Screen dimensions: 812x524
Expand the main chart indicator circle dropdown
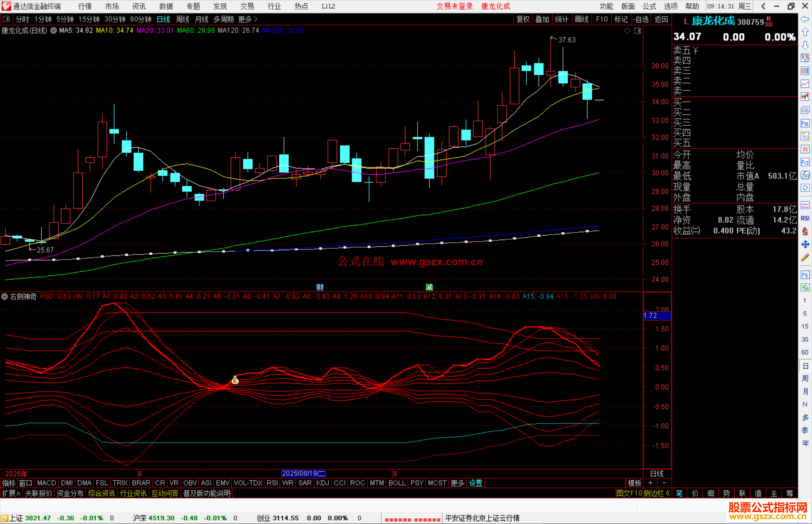[x=54, y=30]
